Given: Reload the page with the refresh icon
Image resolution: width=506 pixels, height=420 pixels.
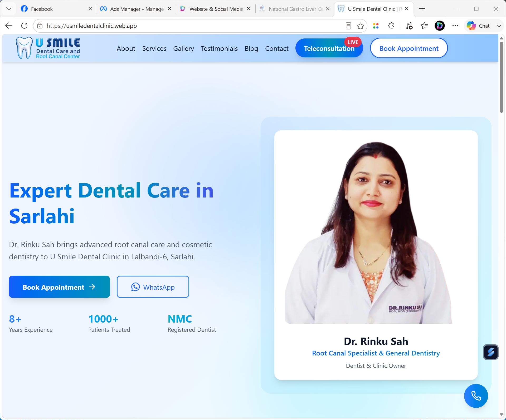Looking at the screenshot, I should pyautogui.click(x=24, y=26).
